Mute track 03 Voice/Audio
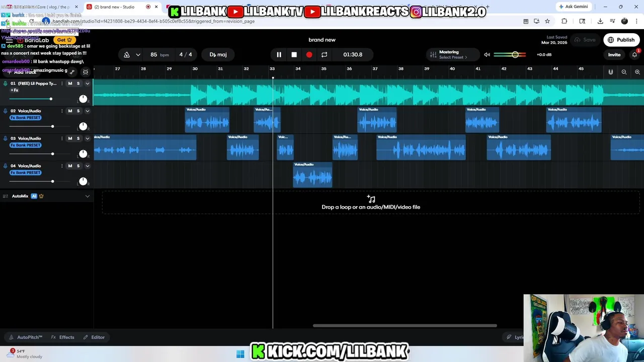The height and width of the screenshot is (362, 644). (x=70, y=138)
